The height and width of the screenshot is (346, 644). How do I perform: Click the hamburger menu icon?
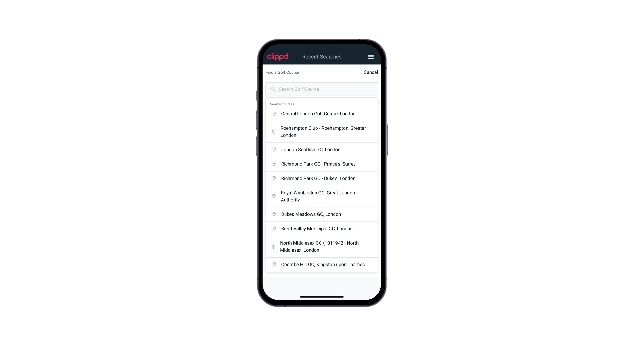tap(371, 57)
